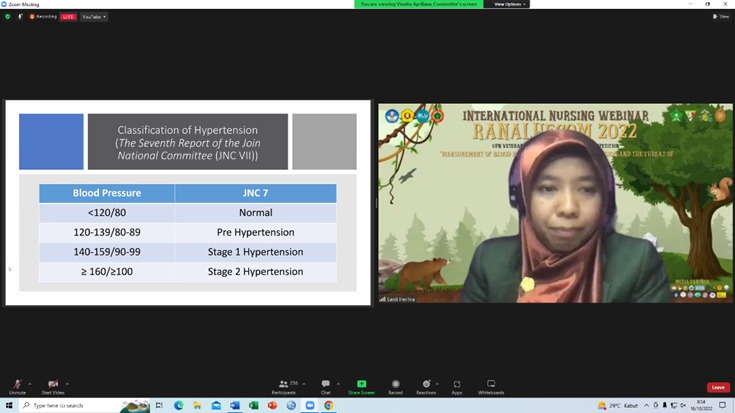
Task: Open the View Options dropdown
Action: coord(509,4)
